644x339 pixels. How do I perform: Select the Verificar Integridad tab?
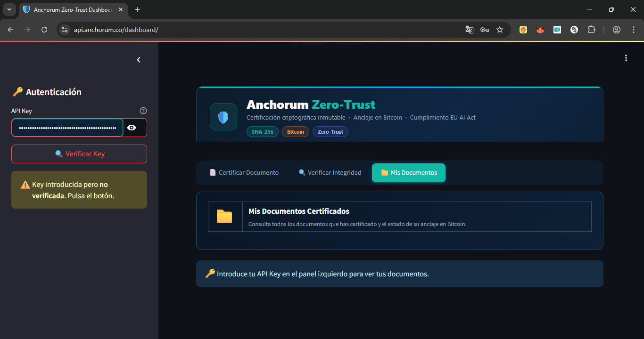click(x=330, y=172)
